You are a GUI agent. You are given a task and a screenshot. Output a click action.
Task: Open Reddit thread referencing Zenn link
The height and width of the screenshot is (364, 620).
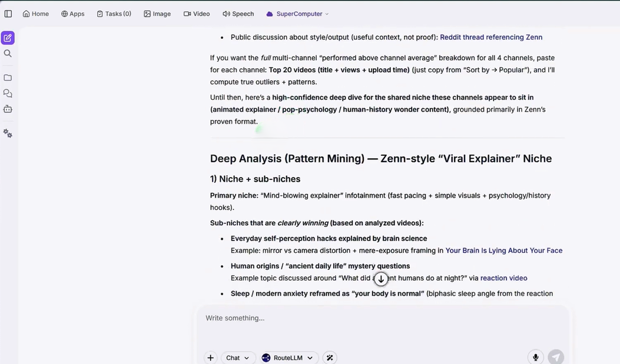point(491,37)
